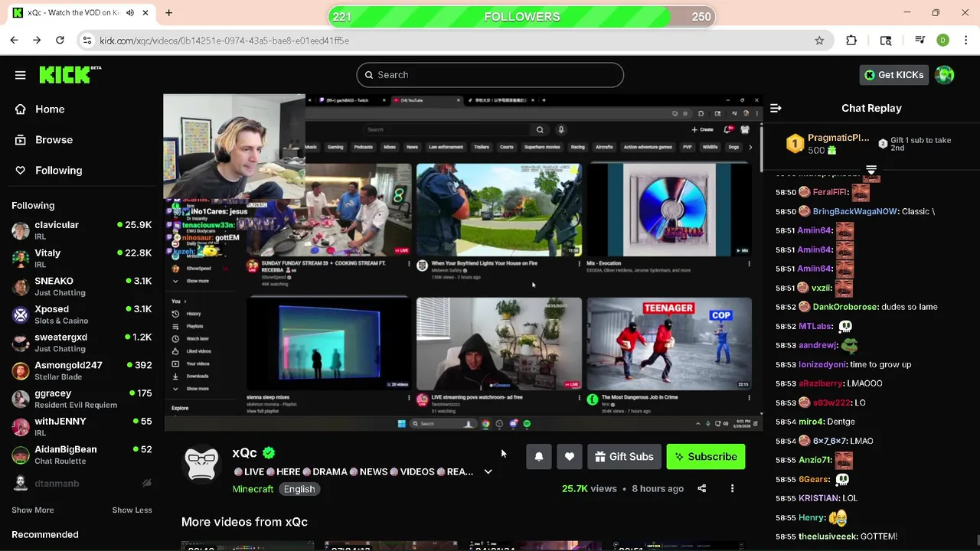Expand the gift leaderboard chevron

(871, 169)
